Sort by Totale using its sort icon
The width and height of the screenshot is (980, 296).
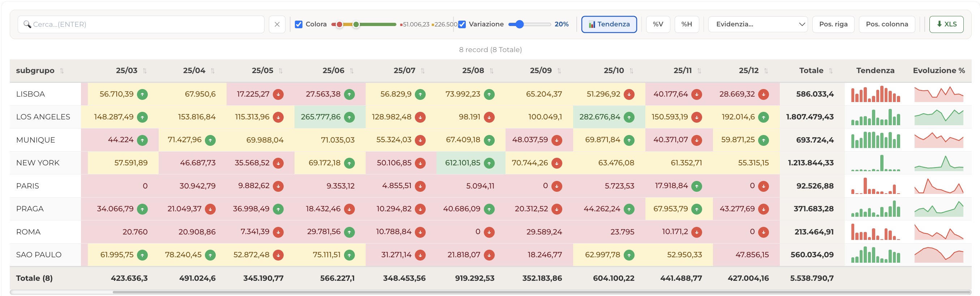pyautogui.click(x=831, y=71)
